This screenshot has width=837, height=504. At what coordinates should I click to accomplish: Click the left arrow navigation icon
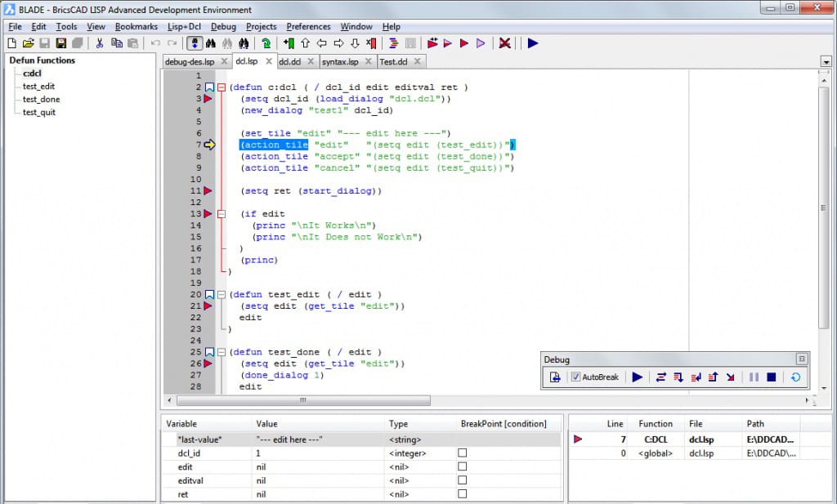tap(322, 43)
